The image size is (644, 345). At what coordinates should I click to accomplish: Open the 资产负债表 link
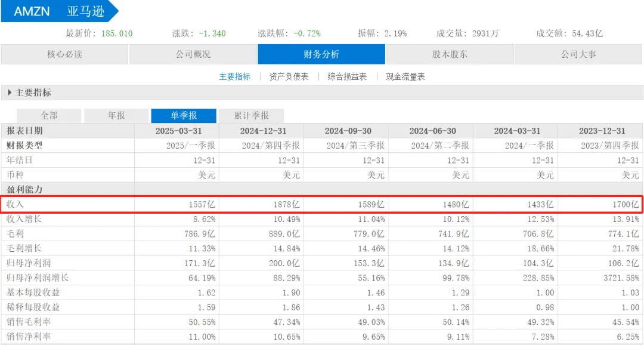point(289,77)
